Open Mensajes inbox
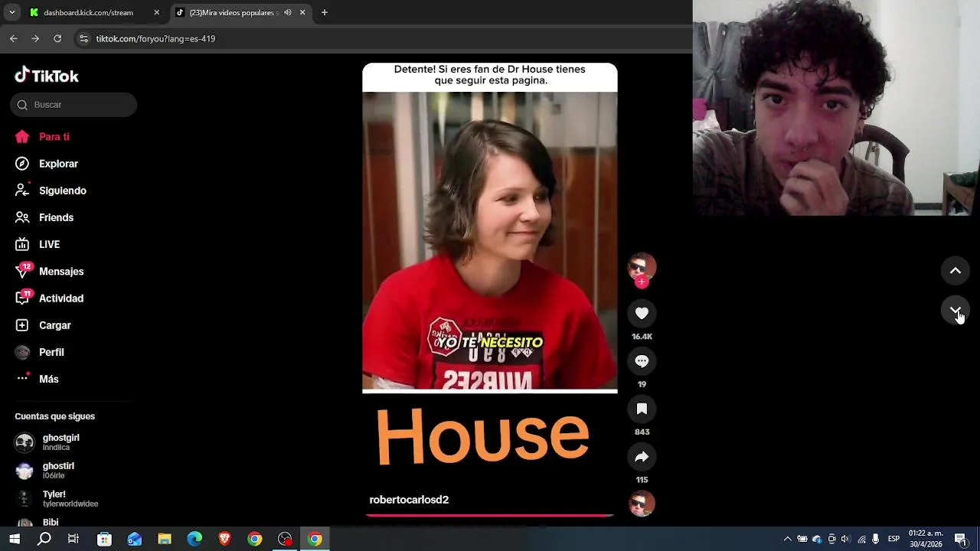Viewport: 980px width, 551px height. (50, 272)
